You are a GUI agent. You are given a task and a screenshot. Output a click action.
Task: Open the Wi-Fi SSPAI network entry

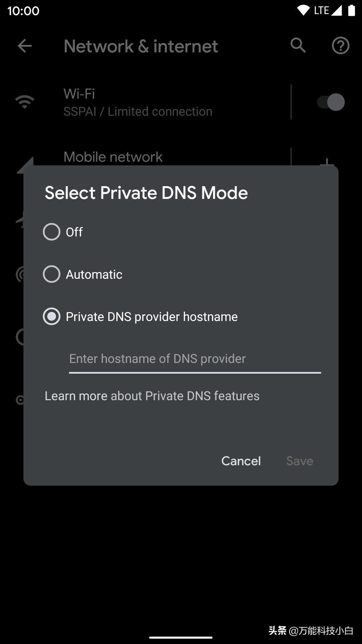[138, 102]
